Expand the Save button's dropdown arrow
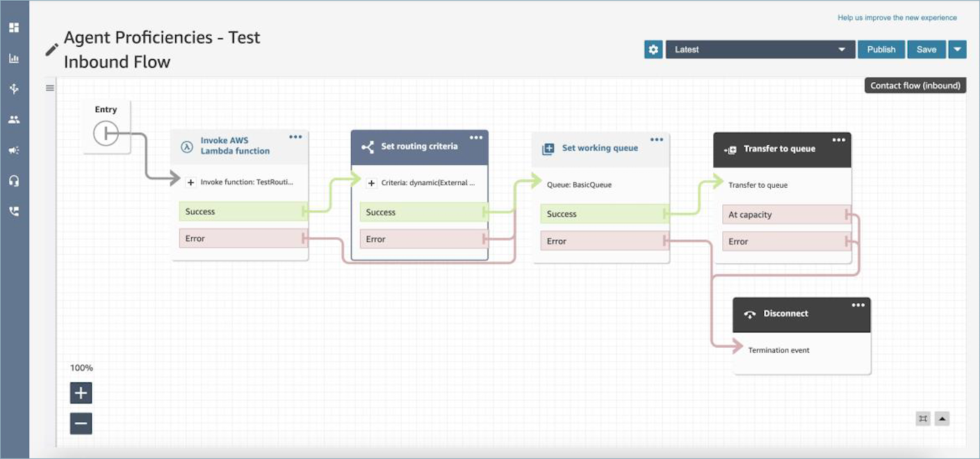The height and width of the screenshot is (459, 980). [957, 49]
